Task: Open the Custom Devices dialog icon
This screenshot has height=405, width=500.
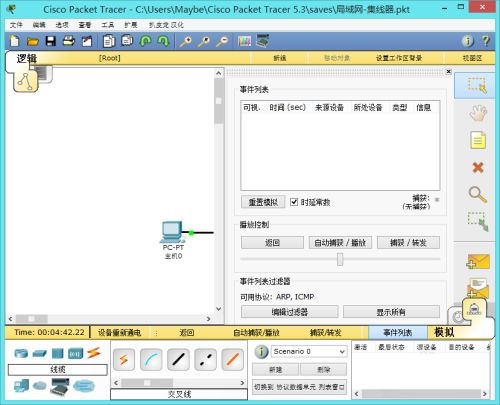Action: coord(262,41)
